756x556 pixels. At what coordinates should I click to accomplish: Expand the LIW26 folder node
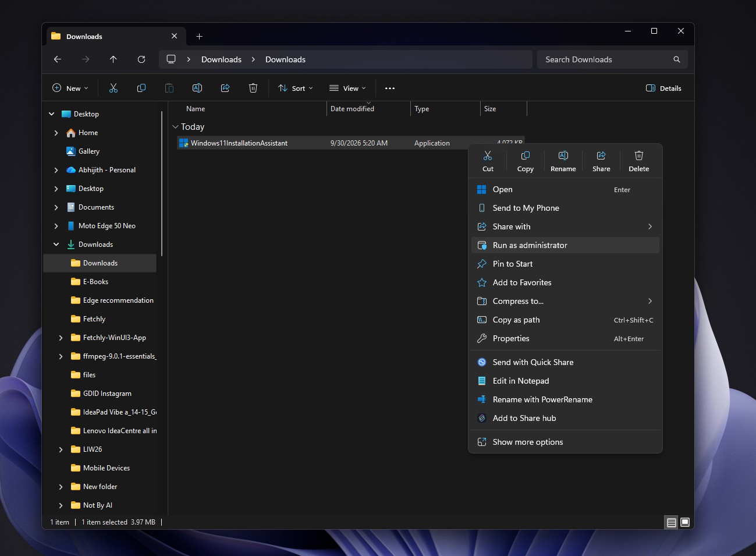pos(61,449)
